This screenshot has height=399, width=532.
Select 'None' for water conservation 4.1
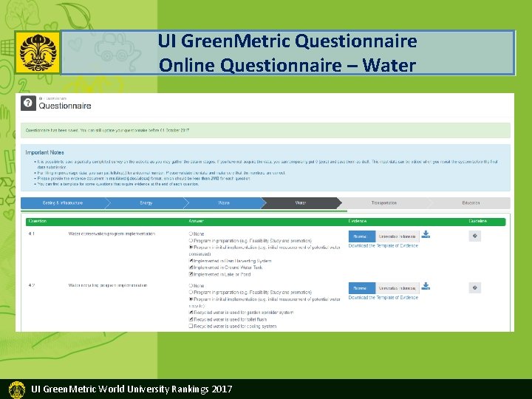(191, 233)
